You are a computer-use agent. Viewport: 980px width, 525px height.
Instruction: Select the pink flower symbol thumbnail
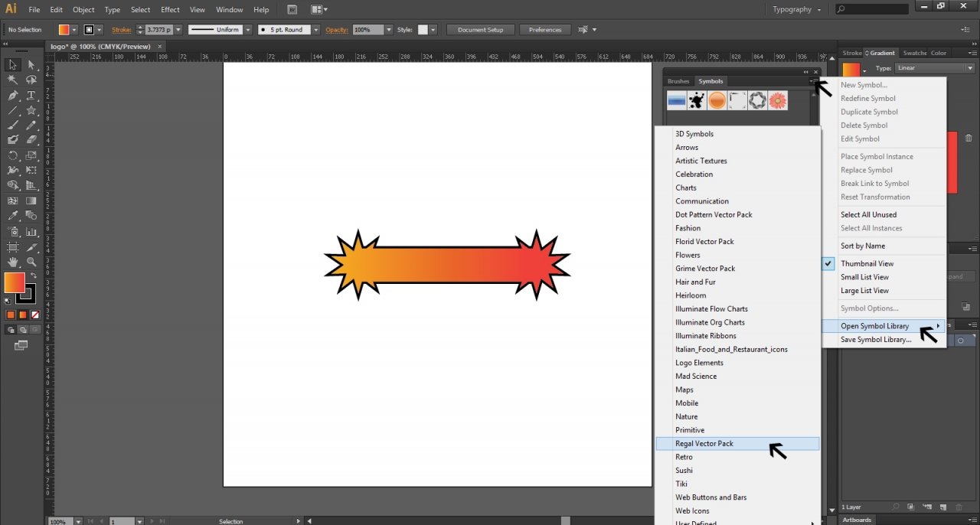click(778, 100)
